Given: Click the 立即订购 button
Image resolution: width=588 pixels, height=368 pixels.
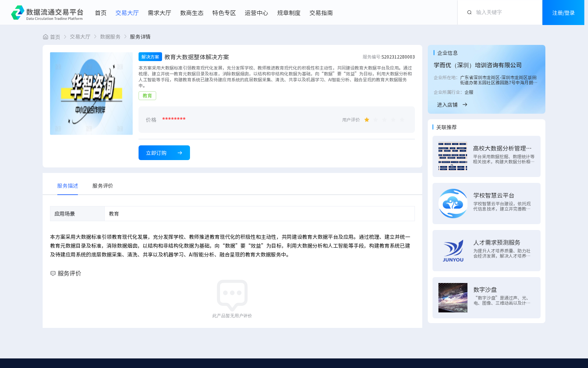Looking at the screenshot, I should pos(164,153).
